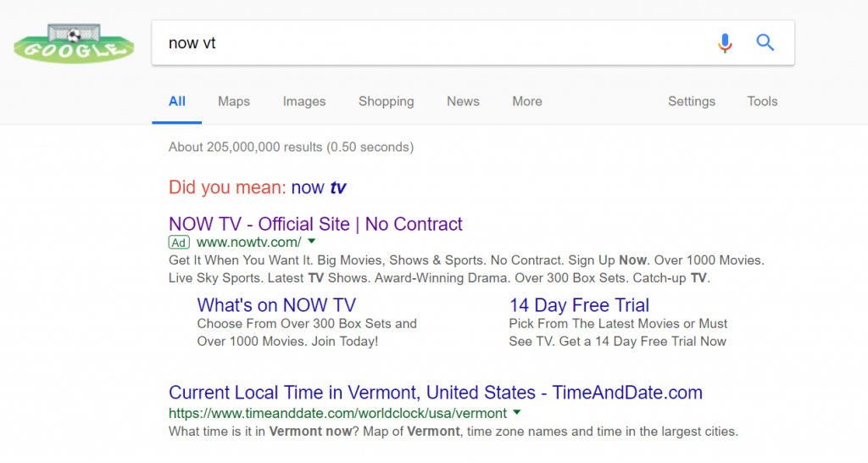Click the results count text "About 205,000,000 results"
Screen dimensions: 868x463
[246, 148]
